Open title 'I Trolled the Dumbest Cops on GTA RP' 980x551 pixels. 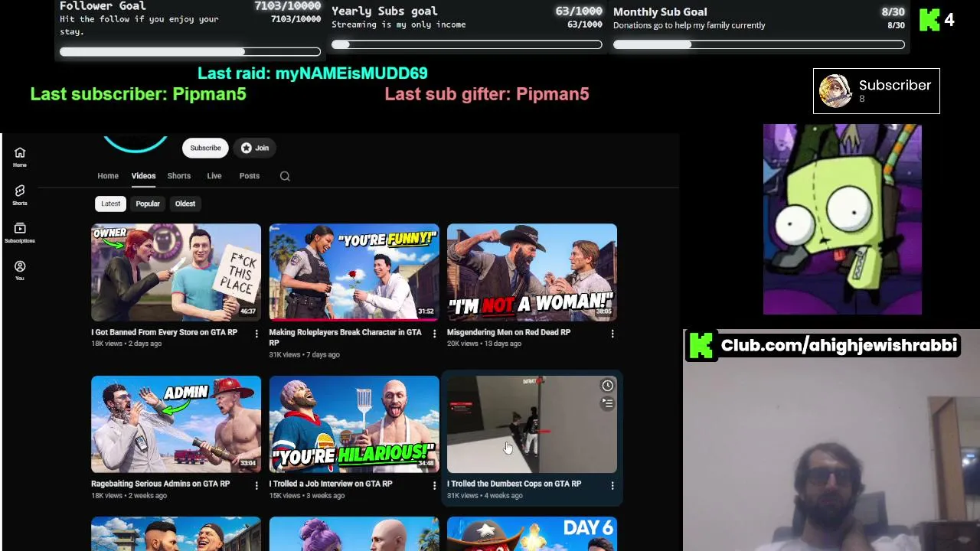[514, 484]
